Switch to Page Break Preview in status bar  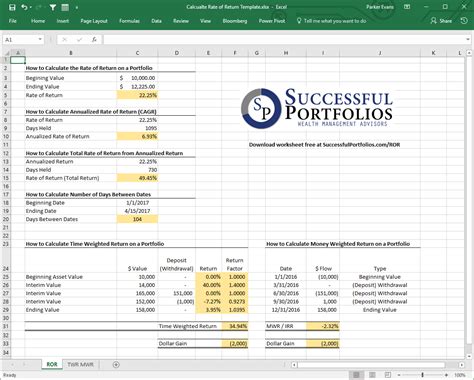[388, 375]
